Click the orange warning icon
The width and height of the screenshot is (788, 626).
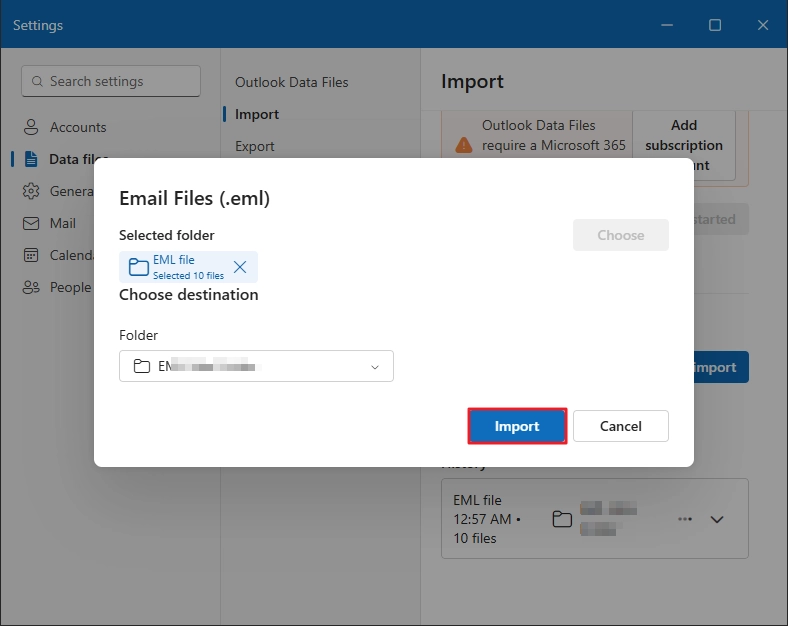coord(463,145)
